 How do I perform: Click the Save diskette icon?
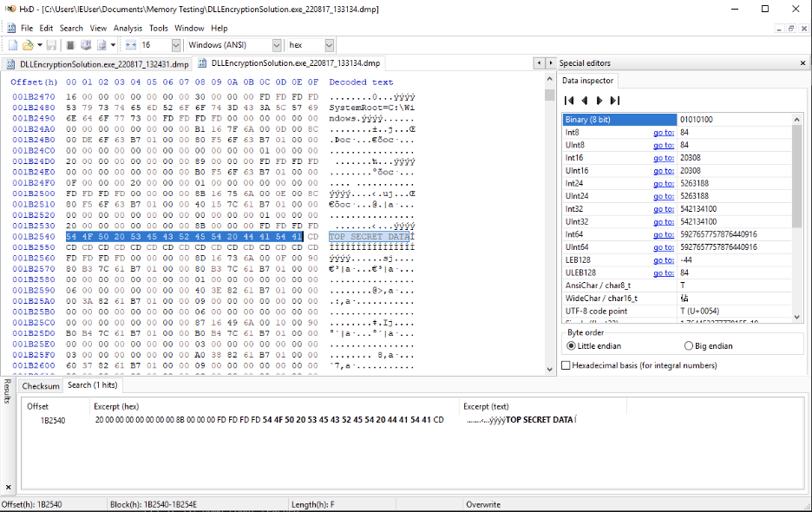(x=51, y=45)
